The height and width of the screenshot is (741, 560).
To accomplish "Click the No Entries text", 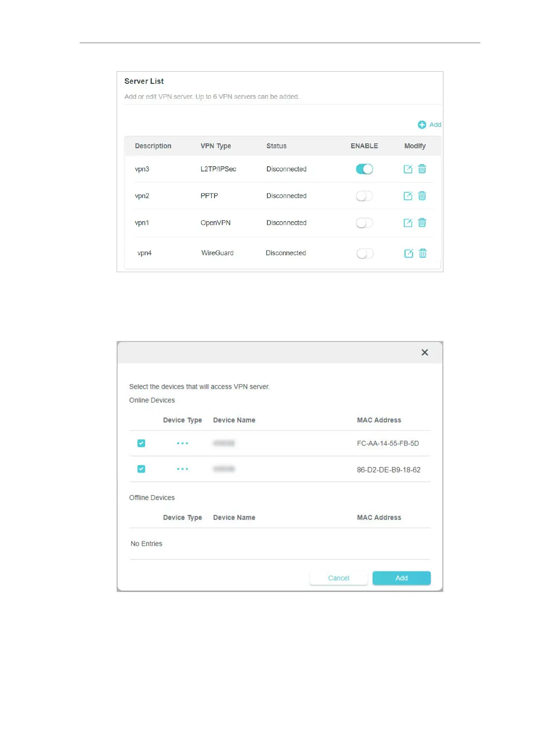I will 146,544.
